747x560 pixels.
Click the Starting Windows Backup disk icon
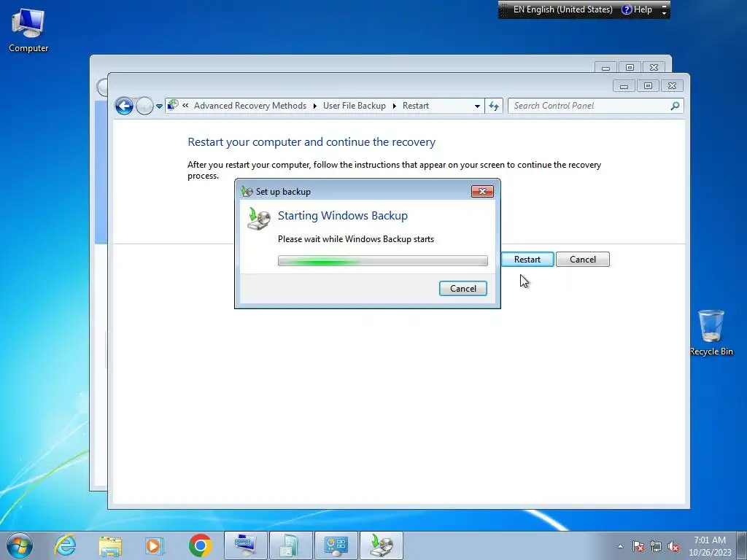tap(259, 219)
